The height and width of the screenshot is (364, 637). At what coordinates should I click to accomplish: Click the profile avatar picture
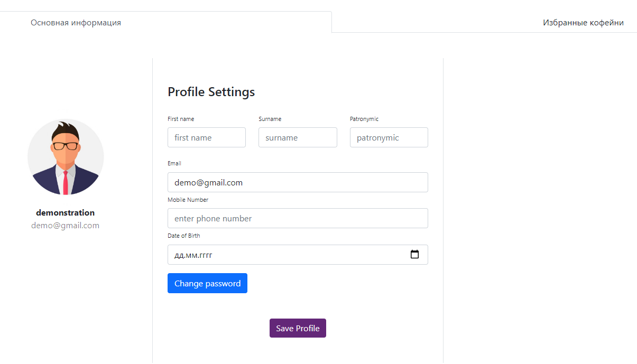click(x=66, y=157)
